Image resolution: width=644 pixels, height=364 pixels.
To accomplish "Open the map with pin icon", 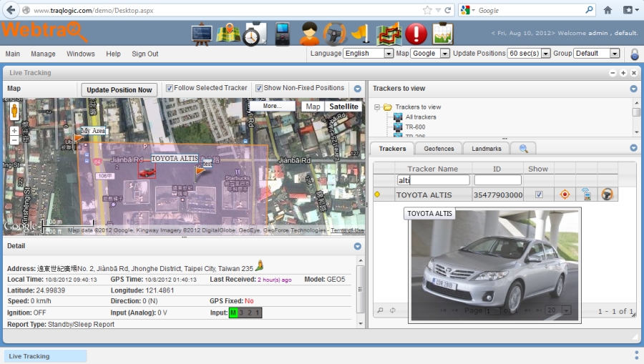I will [228, 34].
